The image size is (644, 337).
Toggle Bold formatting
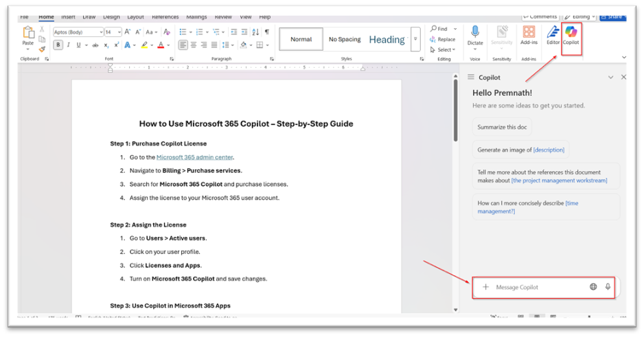(58, 45)
